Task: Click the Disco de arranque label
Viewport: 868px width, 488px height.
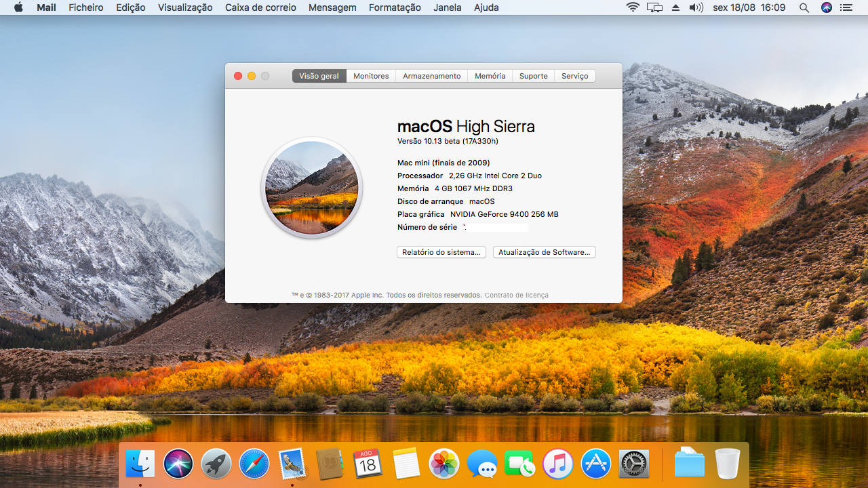Action: tap(431, 201)
